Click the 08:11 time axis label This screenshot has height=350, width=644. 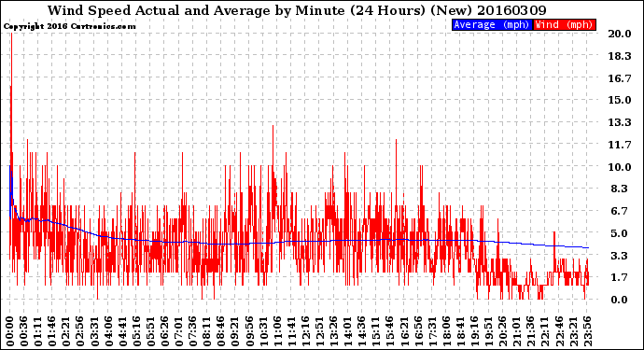[206, 331]
